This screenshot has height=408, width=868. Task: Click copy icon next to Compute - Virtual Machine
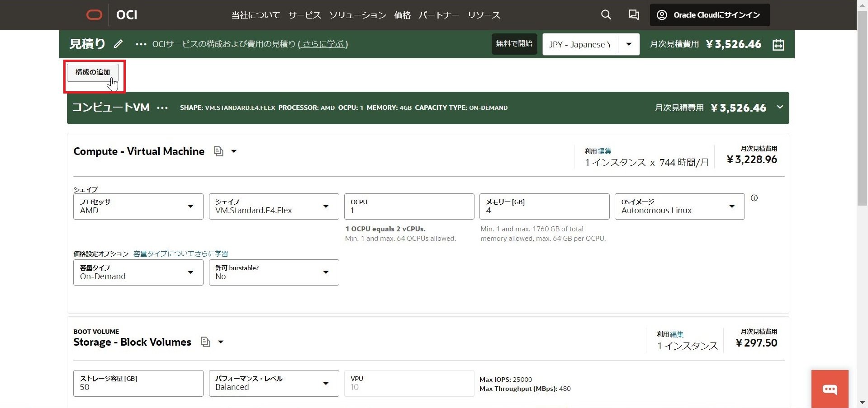pos(218,151)
